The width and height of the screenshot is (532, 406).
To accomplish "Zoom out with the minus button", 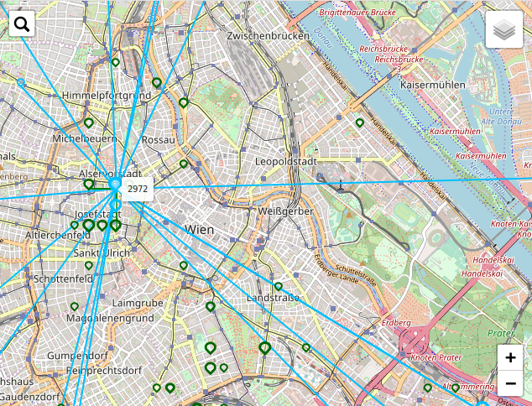I will [x=510, y=384].
